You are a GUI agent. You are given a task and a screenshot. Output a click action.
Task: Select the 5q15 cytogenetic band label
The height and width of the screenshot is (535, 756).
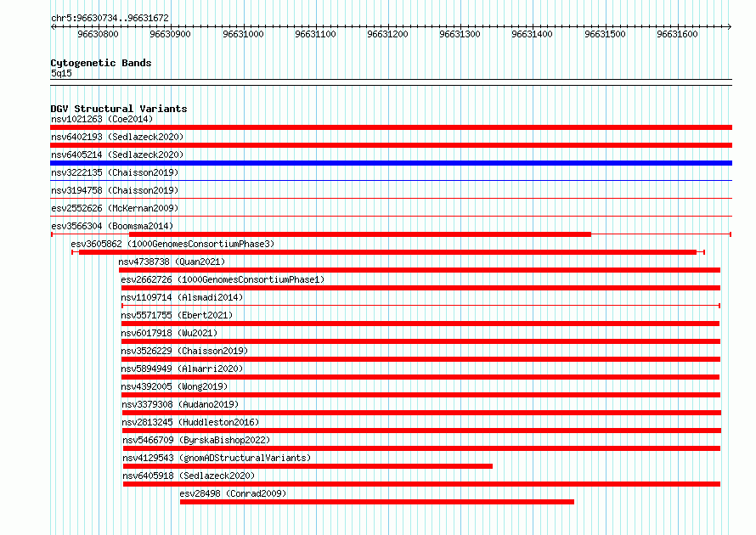tap(61, 73)
